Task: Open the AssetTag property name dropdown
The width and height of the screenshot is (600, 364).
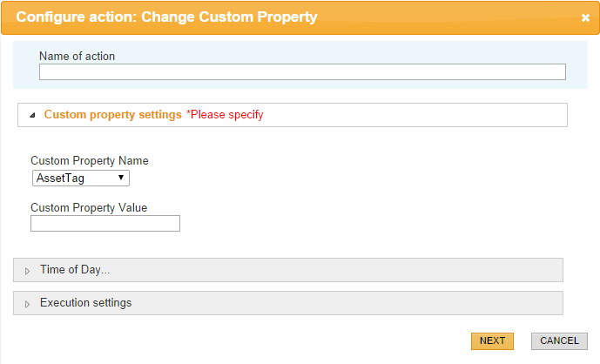Action: pyautogui.click(x=80, y=178)
